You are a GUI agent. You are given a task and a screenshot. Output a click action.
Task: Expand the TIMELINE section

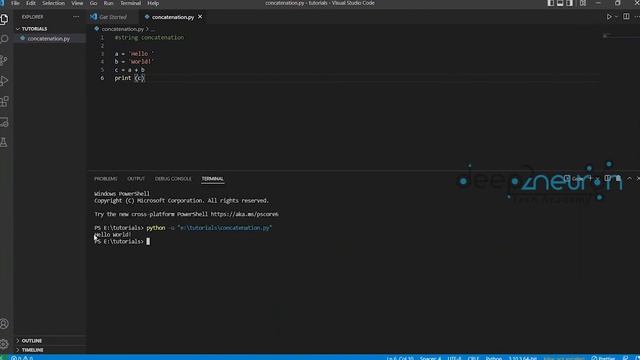[50, 350]
